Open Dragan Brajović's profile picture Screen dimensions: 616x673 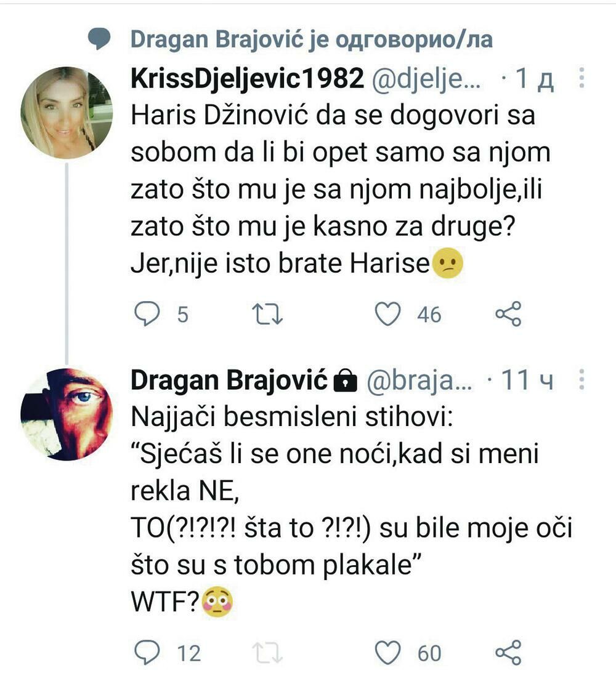67,414
